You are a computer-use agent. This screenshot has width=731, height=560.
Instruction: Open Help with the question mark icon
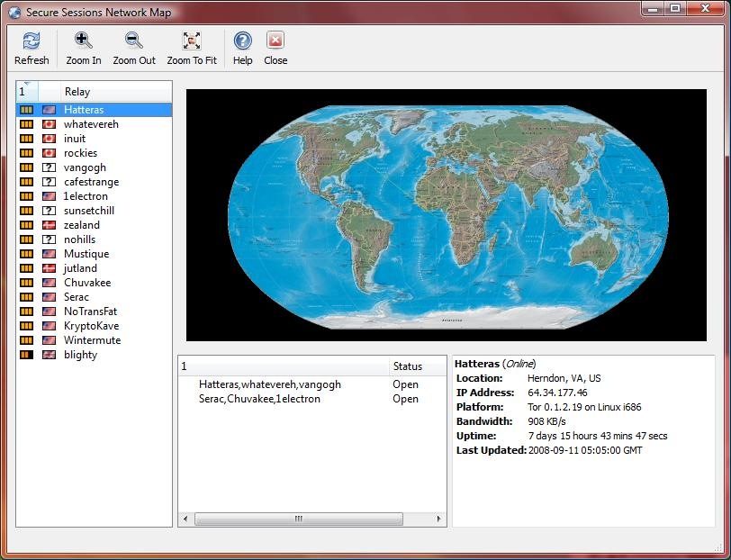coord(242,41)
